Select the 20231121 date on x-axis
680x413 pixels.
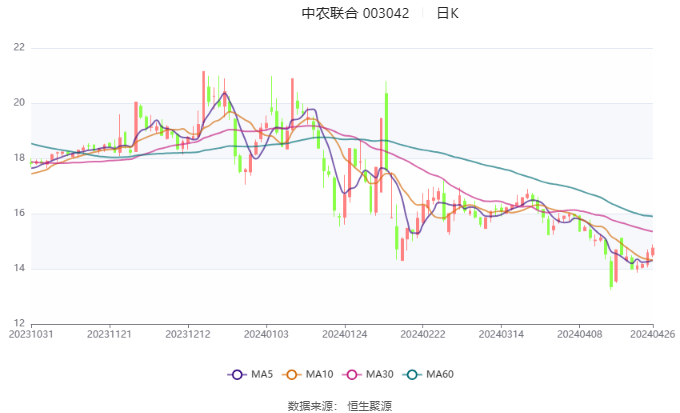(109, 332)
